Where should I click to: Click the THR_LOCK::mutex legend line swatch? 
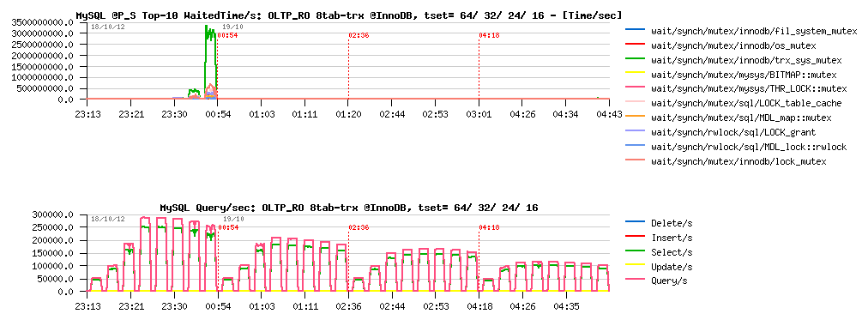click(635, 88)
